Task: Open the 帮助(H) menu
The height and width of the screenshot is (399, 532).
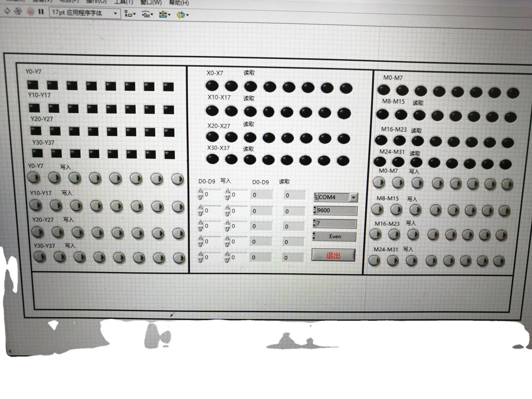Action: [x=179, y=3]
